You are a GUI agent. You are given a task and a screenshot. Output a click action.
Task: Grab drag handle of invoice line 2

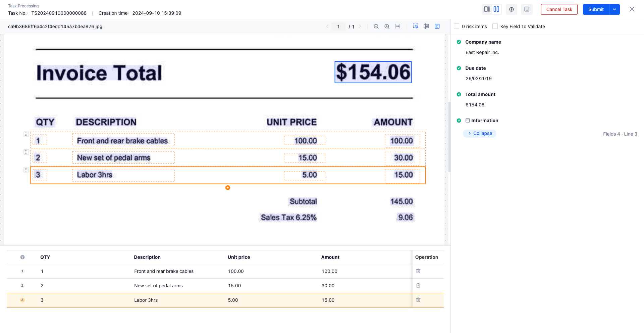point(26,152)
